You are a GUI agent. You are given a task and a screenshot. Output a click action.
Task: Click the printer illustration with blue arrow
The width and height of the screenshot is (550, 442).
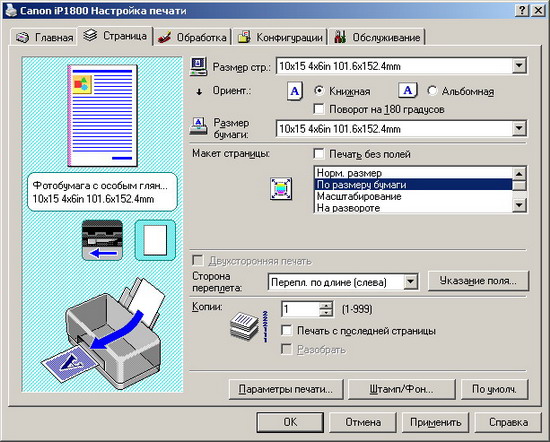pos(103,332)
